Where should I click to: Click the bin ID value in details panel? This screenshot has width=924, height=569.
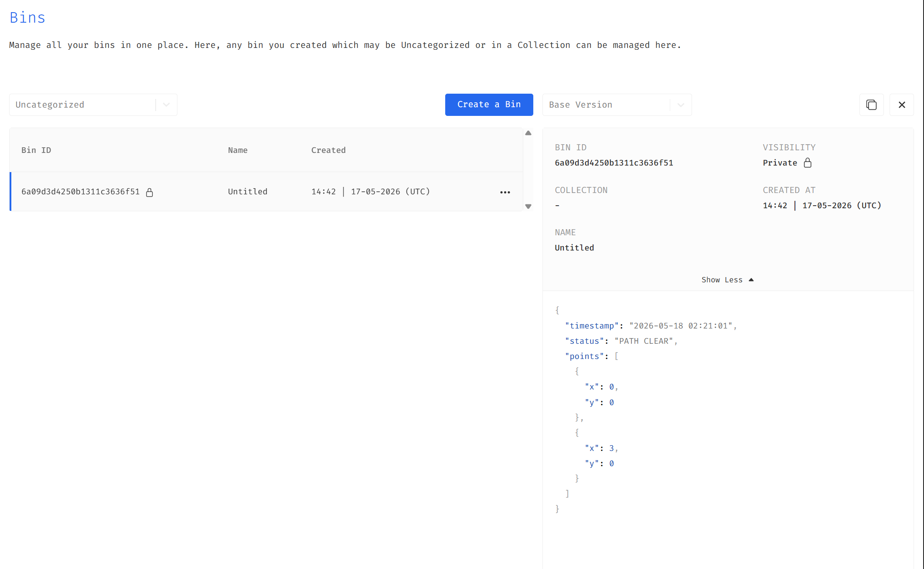click(614, 163)
